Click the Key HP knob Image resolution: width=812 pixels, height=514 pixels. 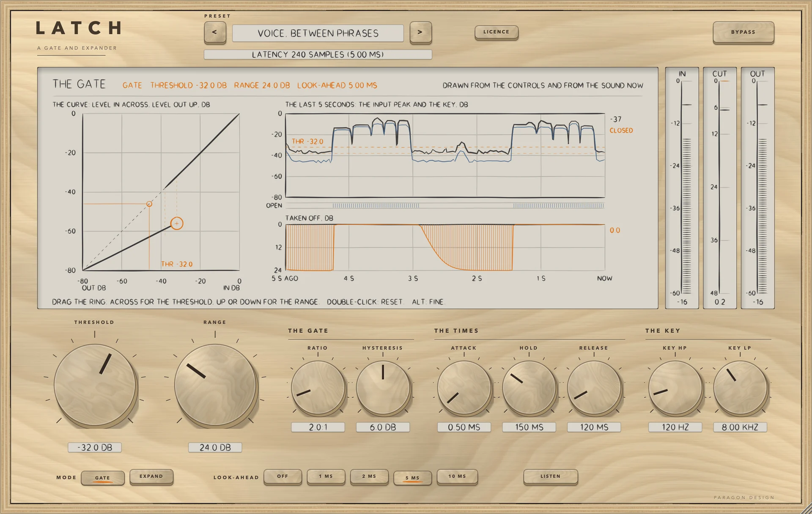[x=675, y=388]
